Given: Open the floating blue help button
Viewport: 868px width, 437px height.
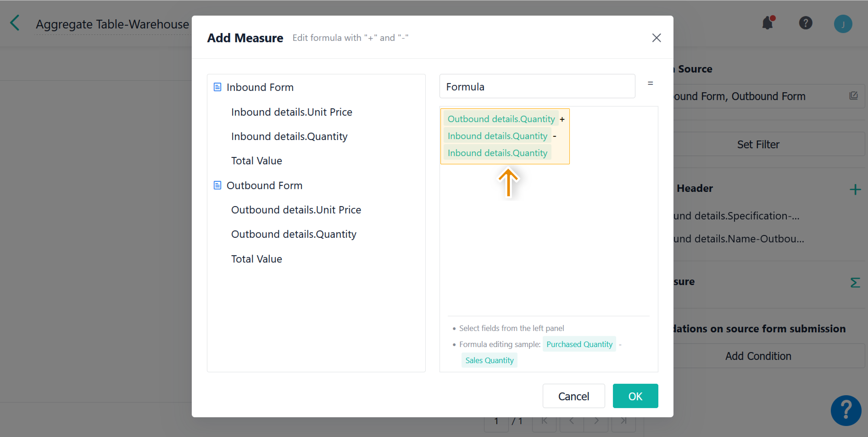Looking at the screenshot, I should 846,410.
